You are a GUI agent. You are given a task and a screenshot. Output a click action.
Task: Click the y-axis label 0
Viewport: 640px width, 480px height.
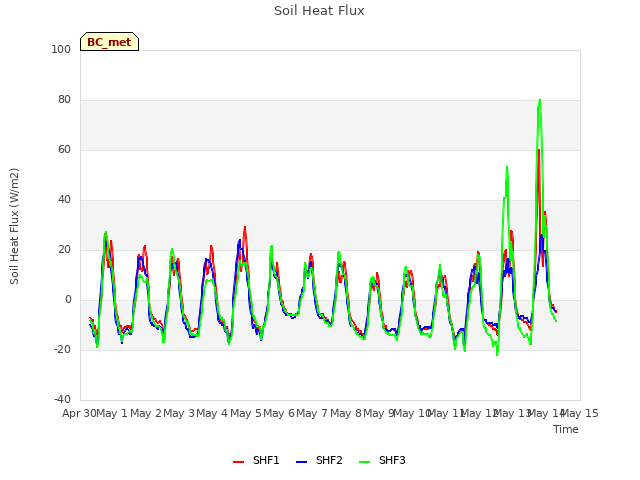click(x=68, y=300)
